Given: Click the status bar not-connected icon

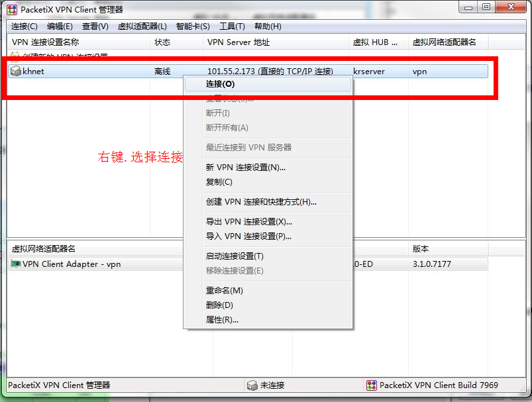Looking at the screenshot, I should coord(252,385).
